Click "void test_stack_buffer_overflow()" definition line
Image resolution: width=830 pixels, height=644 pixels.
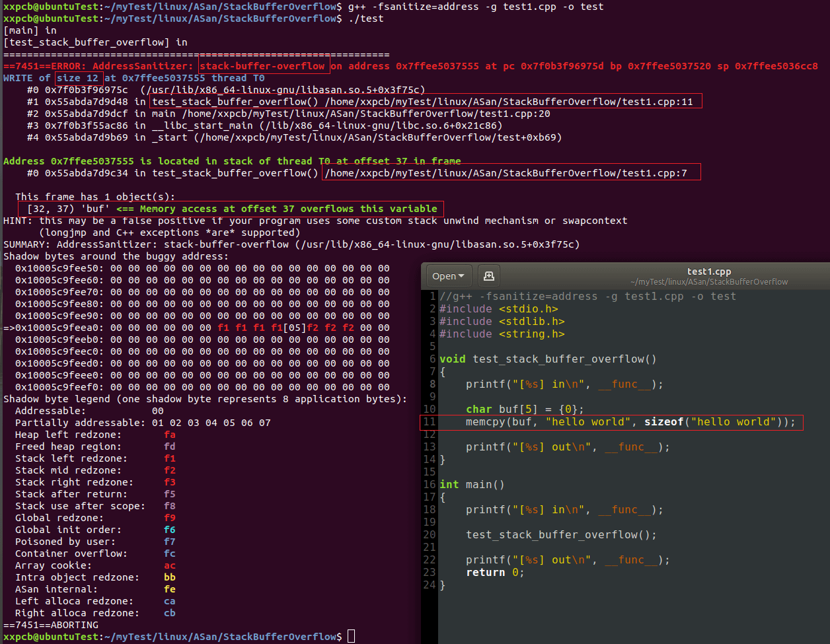548,359
